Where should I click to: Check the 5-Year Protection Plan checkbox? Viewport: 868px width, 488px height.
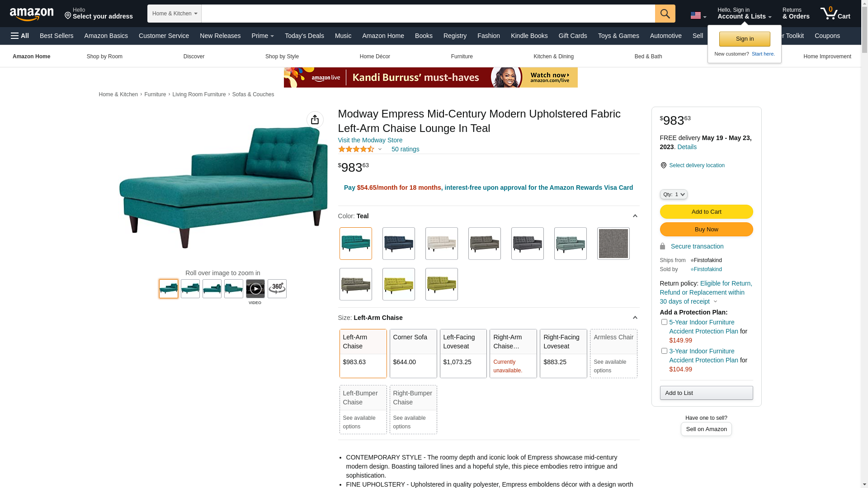click(664, 322)
